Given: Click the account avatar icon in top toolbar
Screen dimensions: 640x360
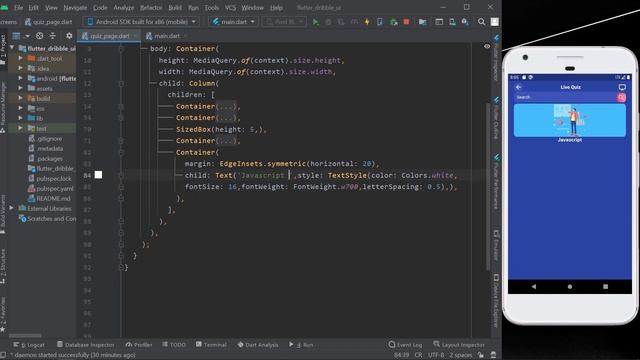Looking at the screenshot, I should 494,22.
